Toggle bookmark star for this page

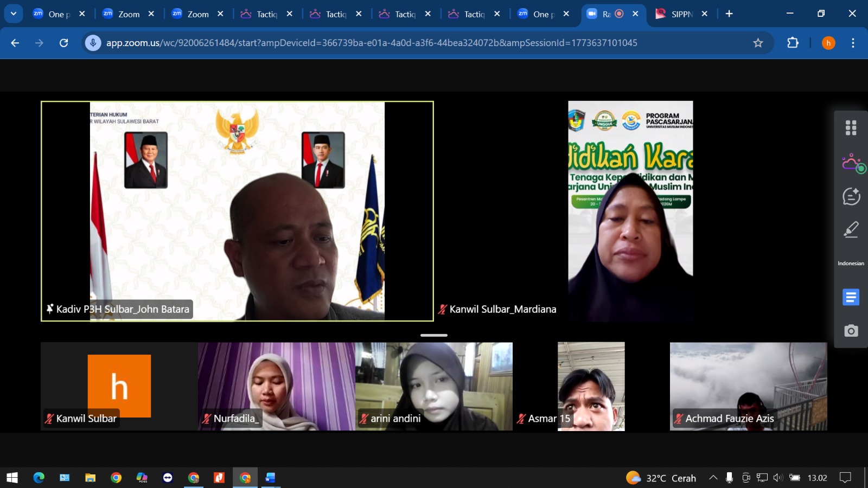[758, 43]
